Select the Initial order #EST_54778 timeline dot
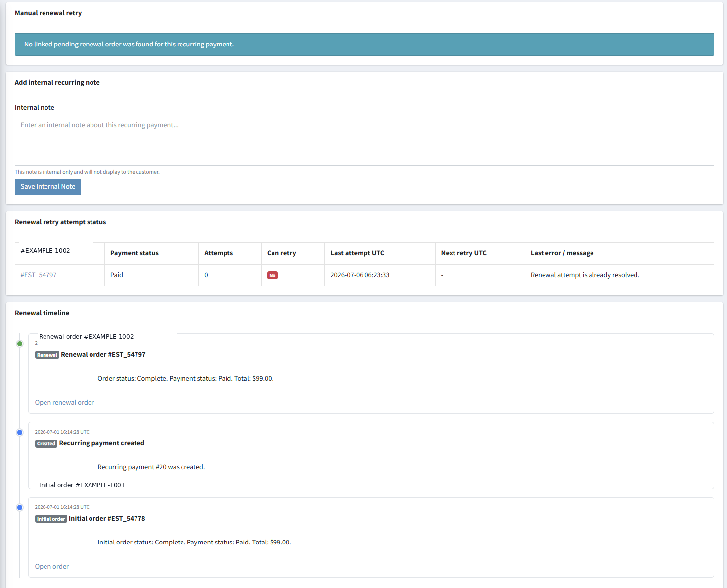Image resolution: width=727 pixels, height=588 pixels. click(20, 508)
